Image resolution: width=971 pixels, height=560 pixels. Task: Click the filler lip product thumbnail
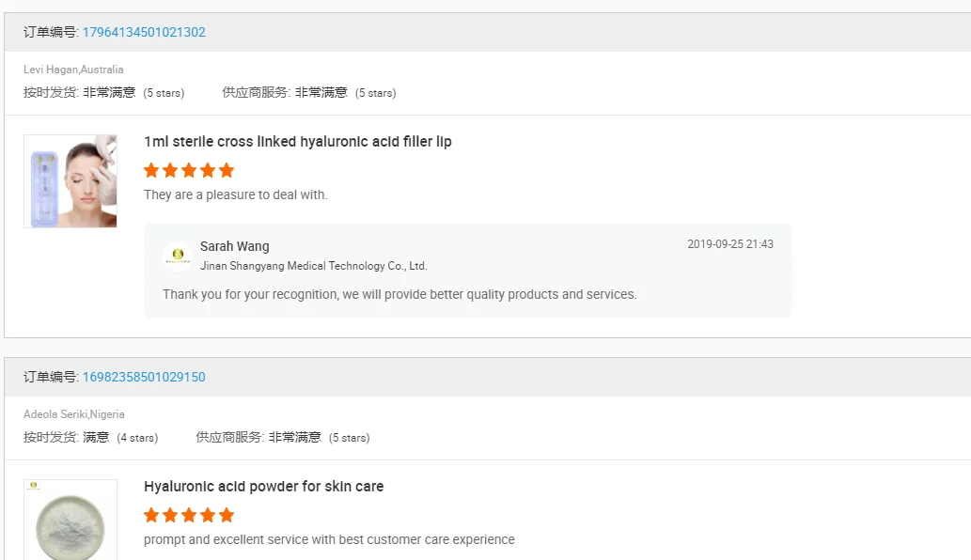click(70, 181)
